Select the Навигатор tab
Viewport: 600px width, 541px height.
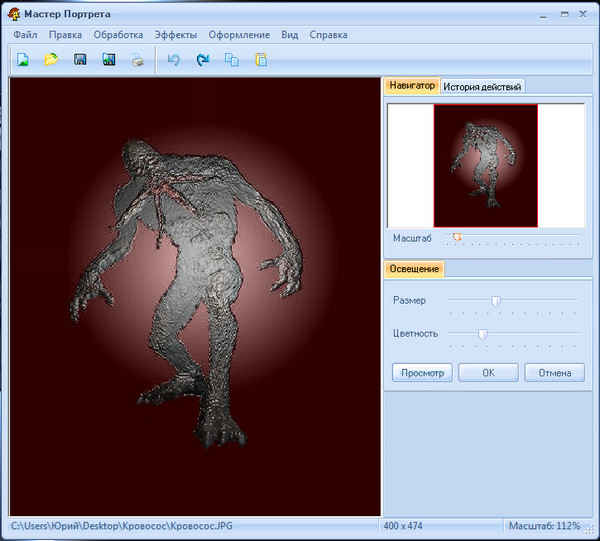point(412,86)
